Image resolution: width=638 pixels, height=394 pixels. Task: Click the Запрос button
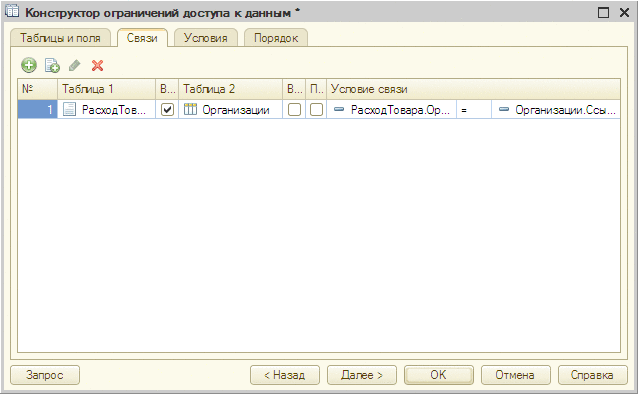click(x=45, y=375)
